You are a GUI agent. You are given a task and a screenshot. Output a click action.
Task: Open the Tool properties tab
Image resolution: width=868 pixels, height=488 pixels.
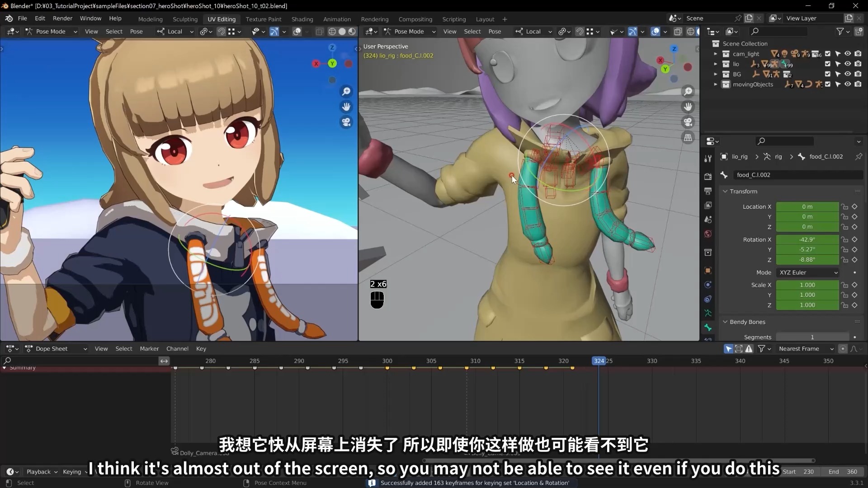708,158
